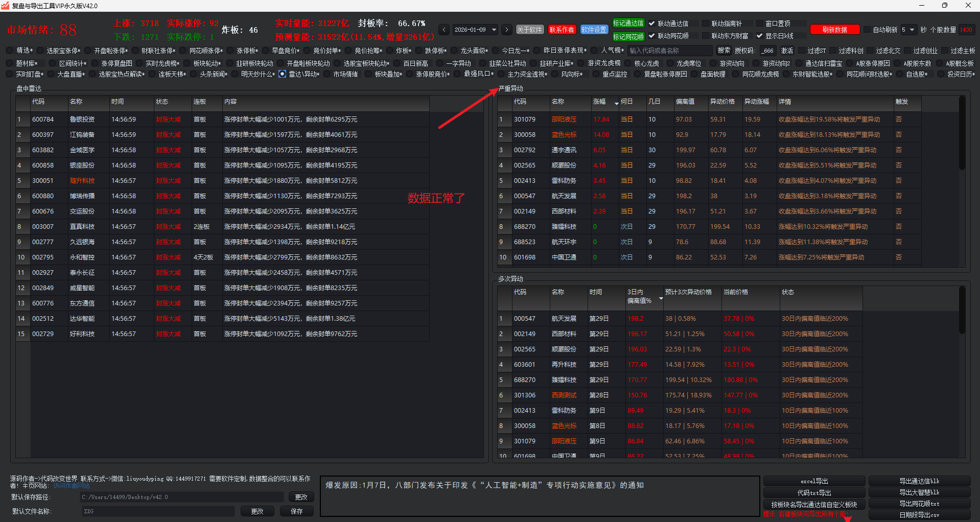This screenshot has height=522, width=980.
Task: Advance to next date with right arrow
Action: pos(506,30)
